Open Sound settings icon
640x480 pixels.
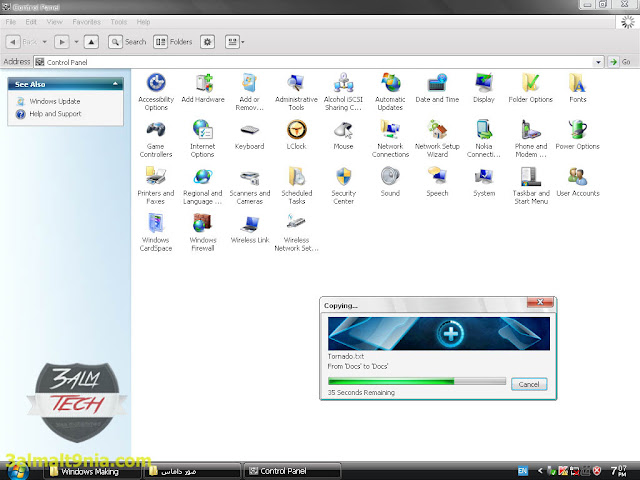coord(390,182)
